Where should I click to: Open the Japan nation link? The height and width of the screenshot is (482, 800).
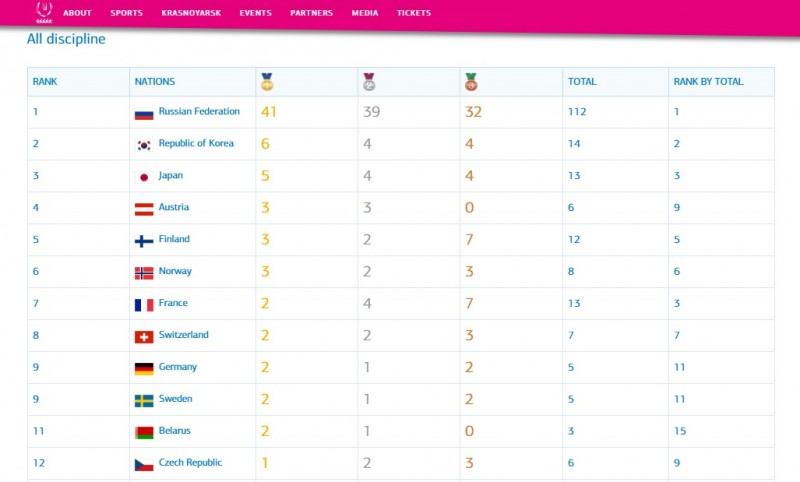click(x=170, y=175)
